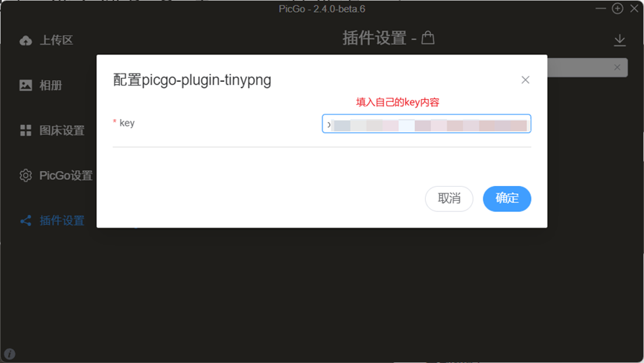The image size is (644, 363).
Task: Click the 插件设置 page heading
Action: click(x=374, y=38)
